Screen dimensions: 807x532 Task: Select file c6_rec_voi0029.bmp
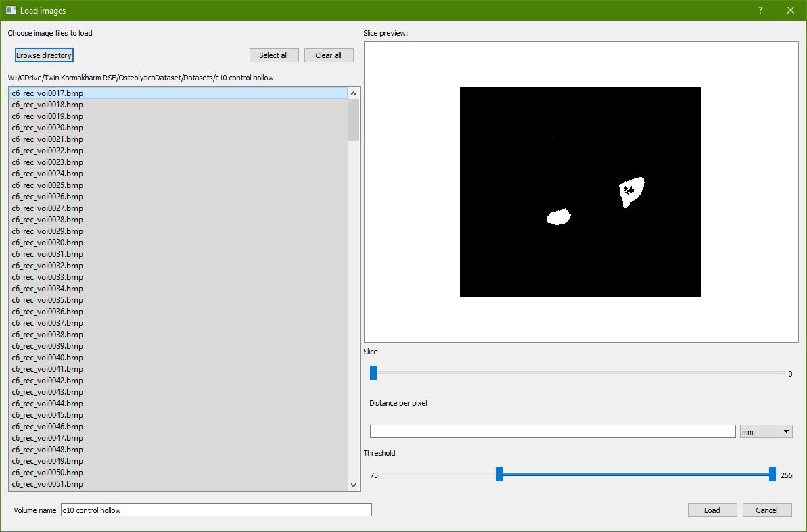178,231
